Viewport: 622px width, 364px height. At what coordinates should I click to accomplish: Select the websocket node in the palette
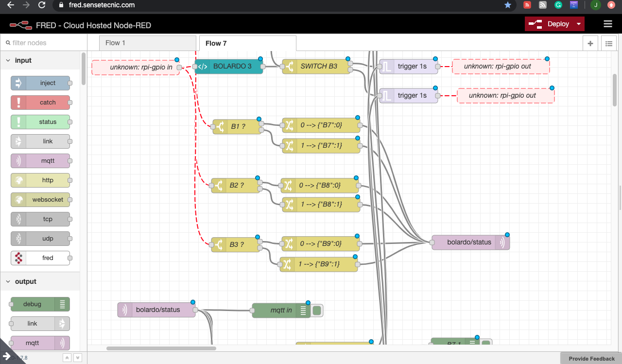[40, 199]
